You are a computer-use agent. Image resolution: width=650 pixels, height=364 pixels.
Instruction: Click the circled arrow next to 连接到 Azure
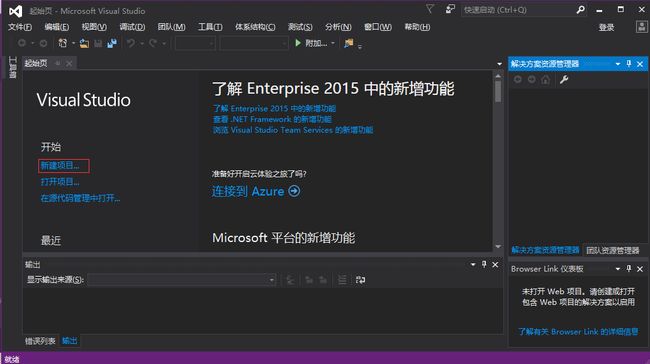click(294, 191)
